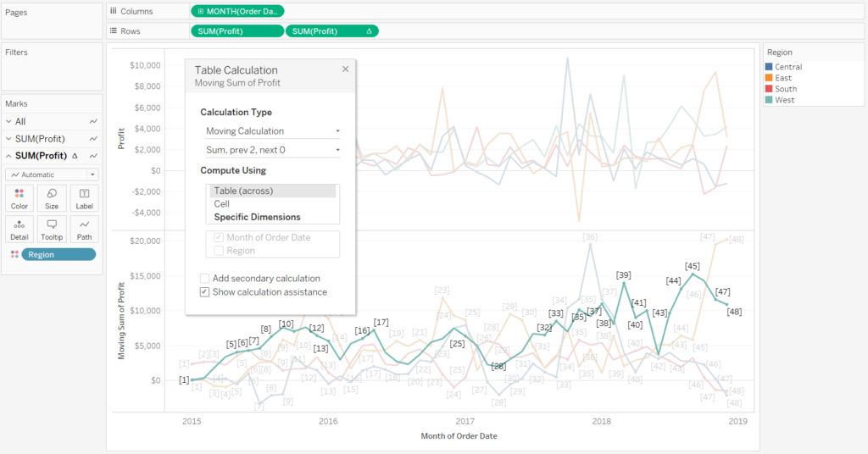Screen dimensions: 868x454
Task: Click the MONTH(Order Date) pill in Columns
Action: coord(237,11)
